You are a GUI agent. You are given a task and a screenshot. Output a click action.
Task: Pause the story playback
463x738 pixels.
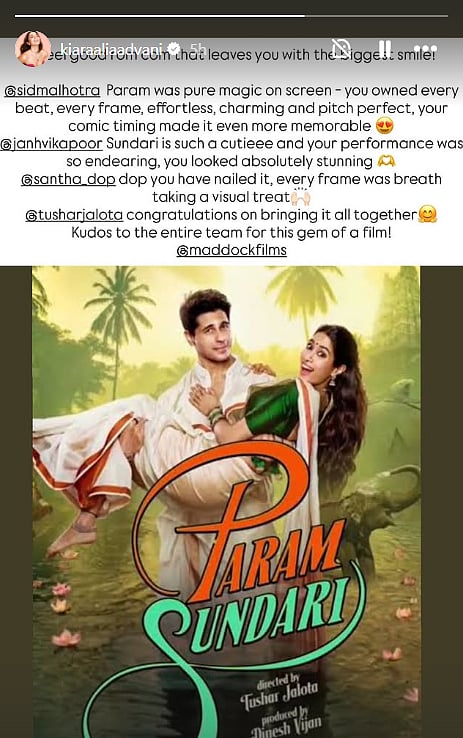tap(384, 48)
